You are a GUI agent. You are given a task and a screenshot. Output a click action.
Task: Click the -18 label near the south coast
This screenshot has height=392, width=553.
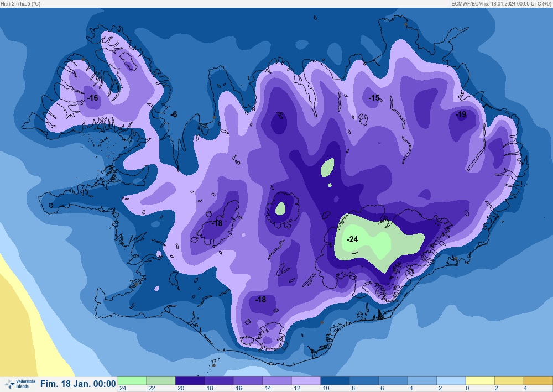pos(260,300)
